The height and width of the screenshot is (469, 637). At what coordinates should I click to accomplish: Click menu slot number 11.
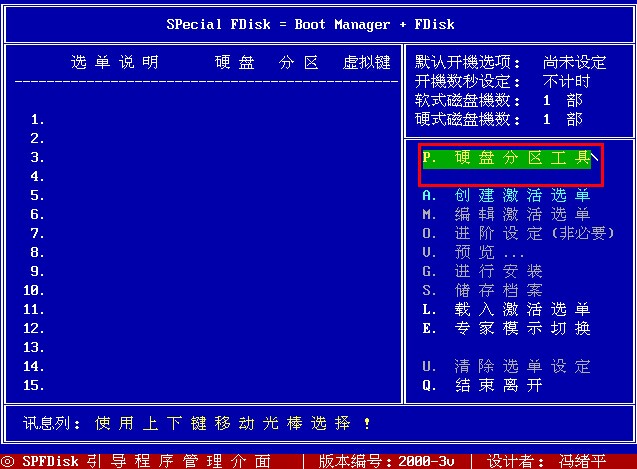(34, 309)
